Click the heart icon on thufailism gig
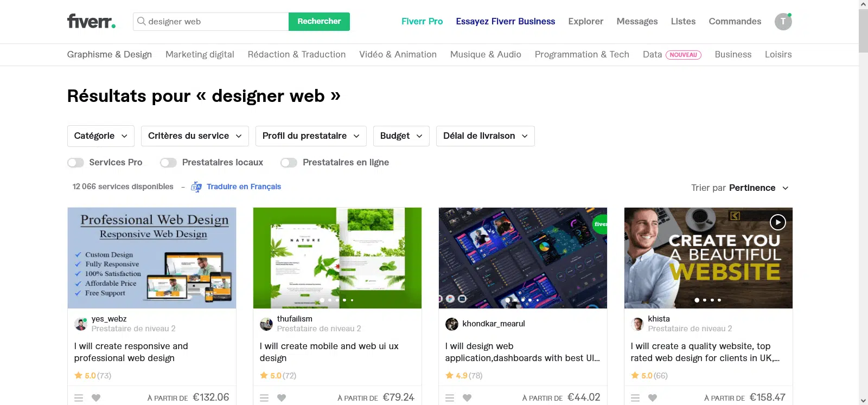Viewport: 868px width, 405px height. [x=282, y=398]
